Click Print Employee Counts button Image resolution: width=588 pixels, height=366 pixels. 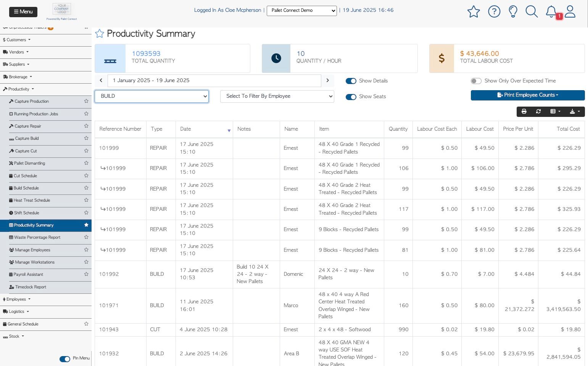[x=527, y=95]
